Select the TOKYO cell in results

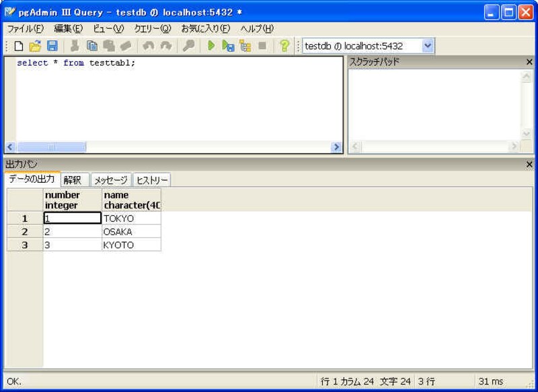(x=131, y=219)
